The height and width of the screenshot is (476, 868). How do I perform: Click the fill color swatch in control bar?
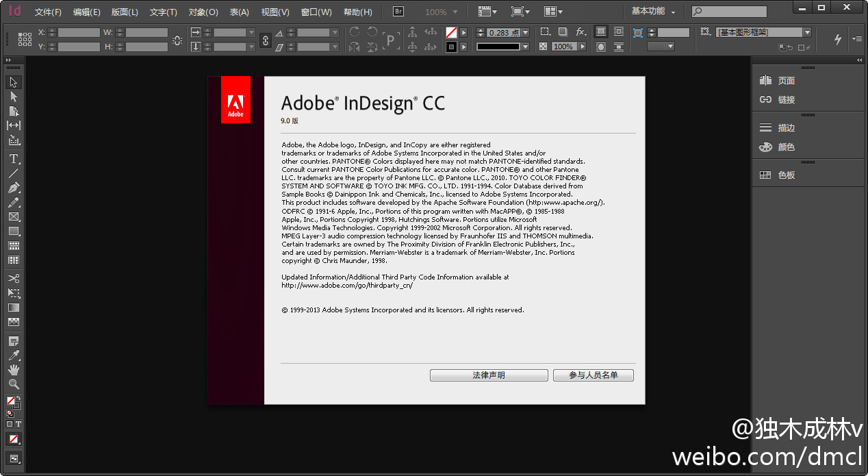(x=451, y=32)
